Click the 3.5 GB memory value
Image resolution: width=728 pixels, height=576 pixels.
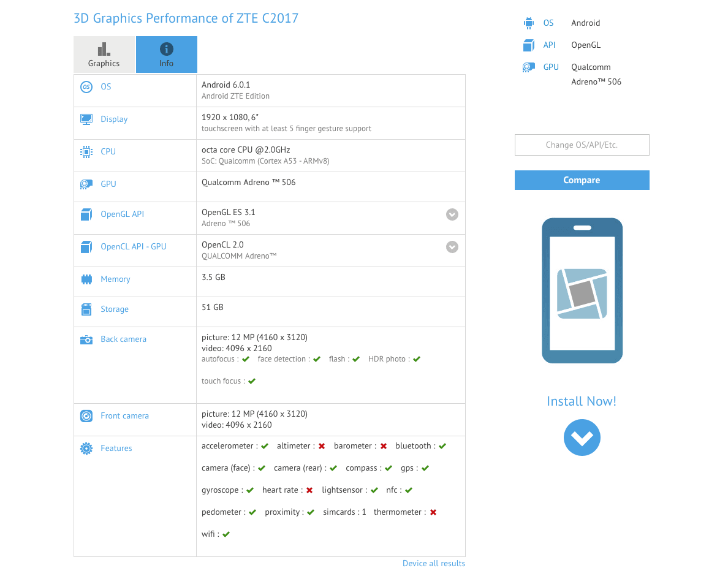(214, 278)
